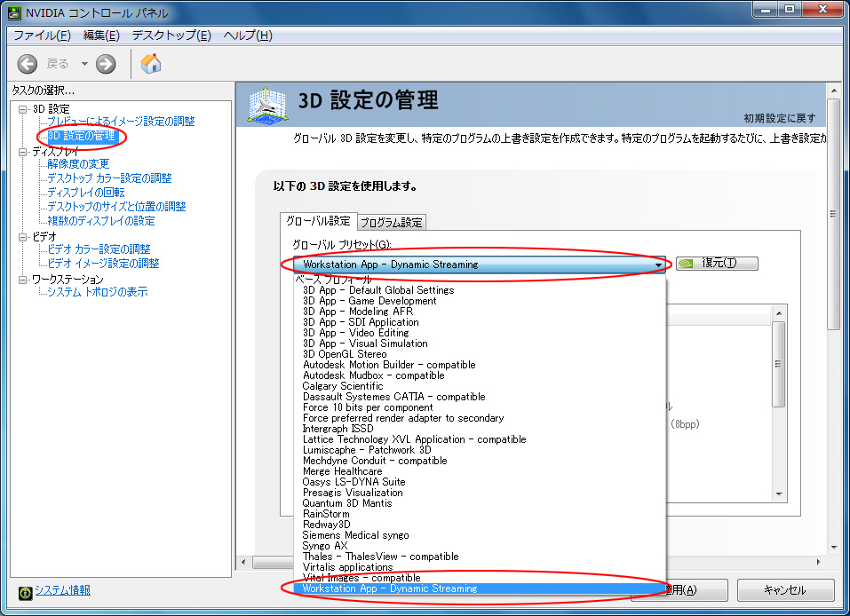Image resolution: width=850 pixels, height=616 pixels.
Task: Click the システム情報 icon at bottom left
Action: click(x=25, y=593)
